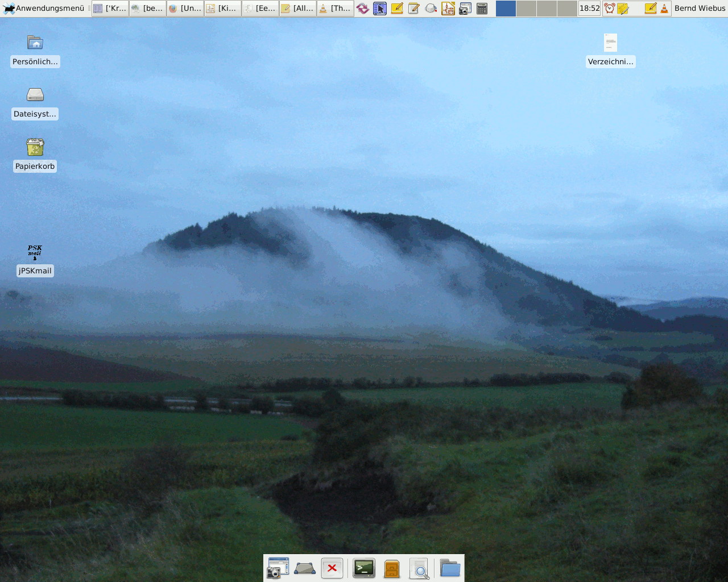Switch to the fourth workspace
This screenshot has height=582, width=728.
[x=567, y=8]
